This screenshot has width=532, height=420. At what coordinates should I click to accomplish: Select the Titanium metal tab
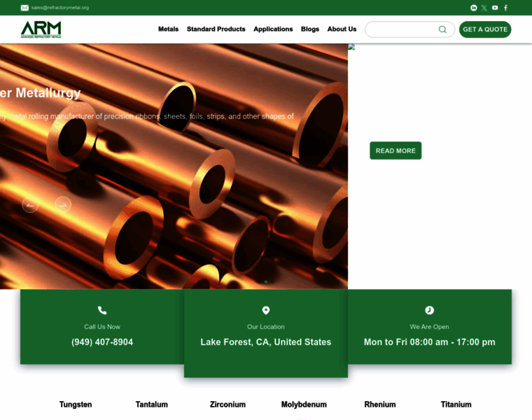coord(456,405)
